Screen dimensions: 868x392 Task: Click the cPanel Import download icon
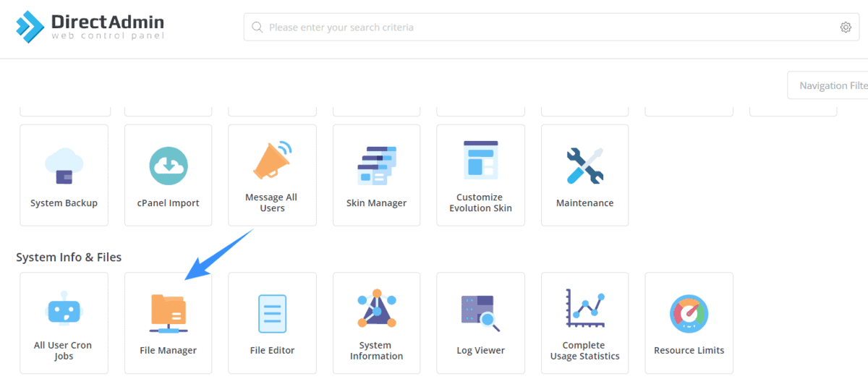pyautogui.click(x=169, y=166)
